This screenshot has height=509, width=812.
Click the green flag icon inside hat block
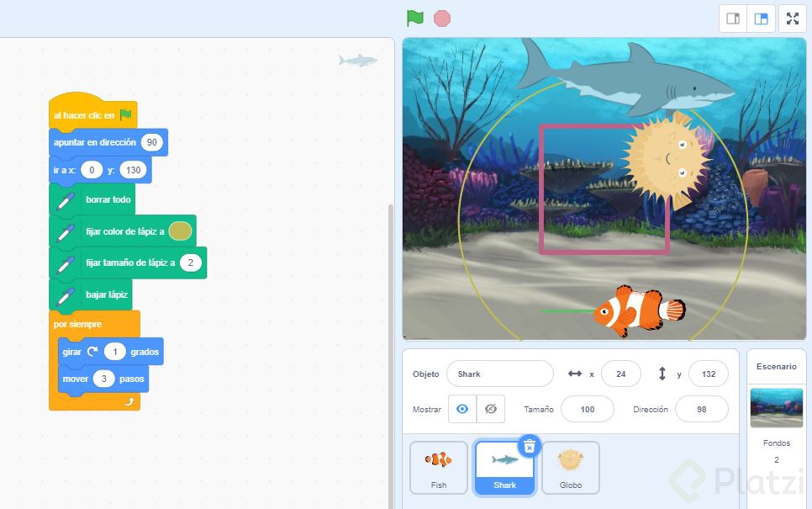[125, 115]
